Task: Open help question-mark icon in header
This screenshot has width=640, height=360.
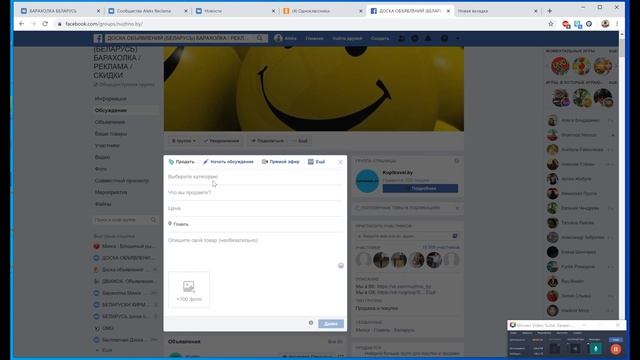Action: [444, 38]
